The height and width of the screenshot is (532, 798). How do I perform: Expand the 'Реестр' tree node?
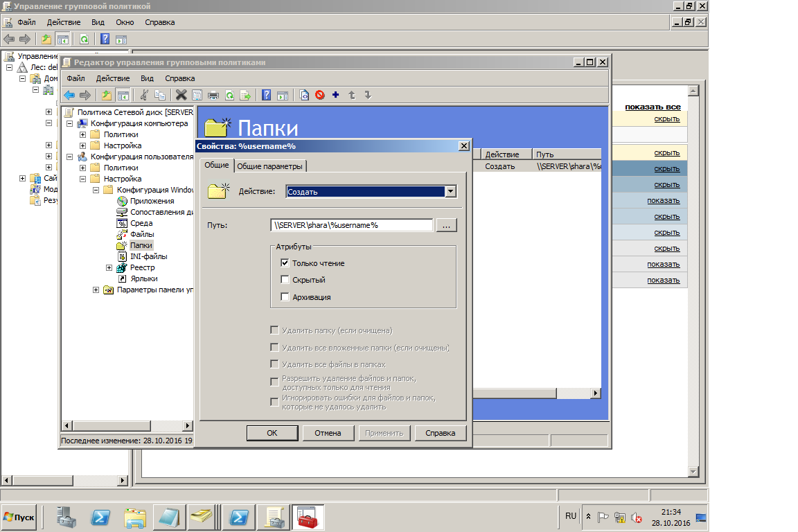[x=109, y=267]
